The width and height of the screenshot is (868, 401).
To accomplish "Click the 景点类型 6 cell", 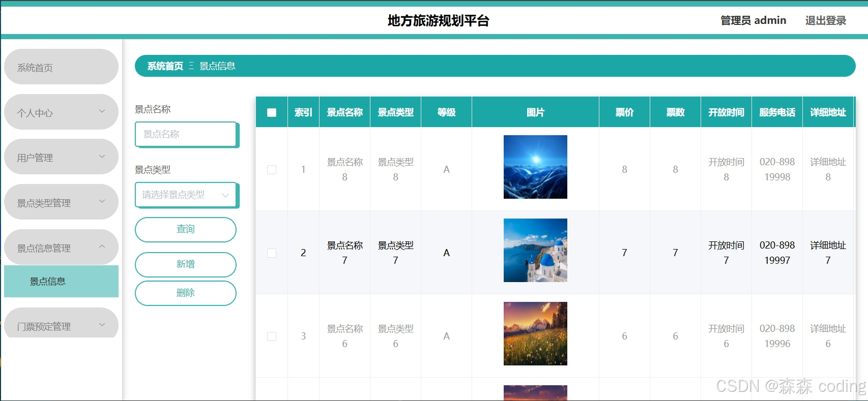I will (395, 336).
